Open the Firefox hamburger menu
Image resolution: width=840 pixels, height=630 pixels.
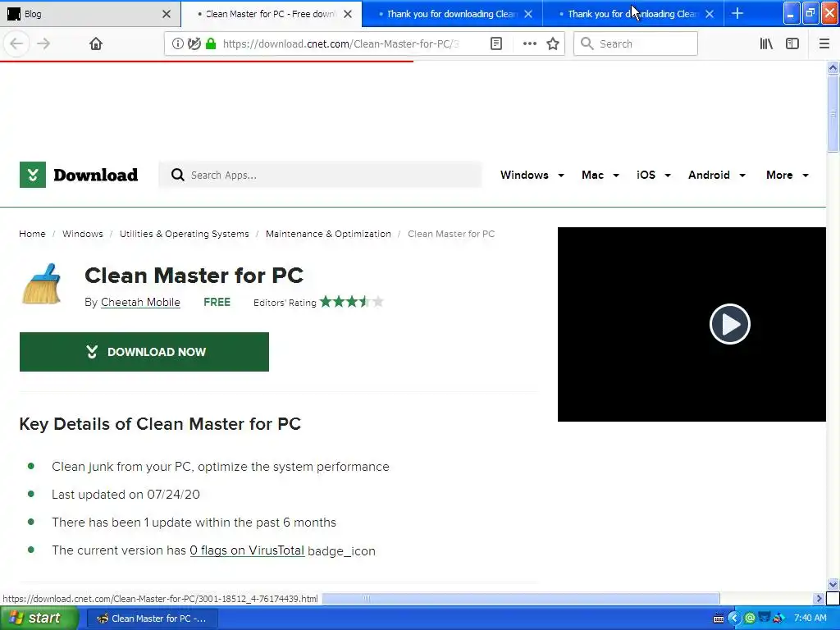coord(824,44)
